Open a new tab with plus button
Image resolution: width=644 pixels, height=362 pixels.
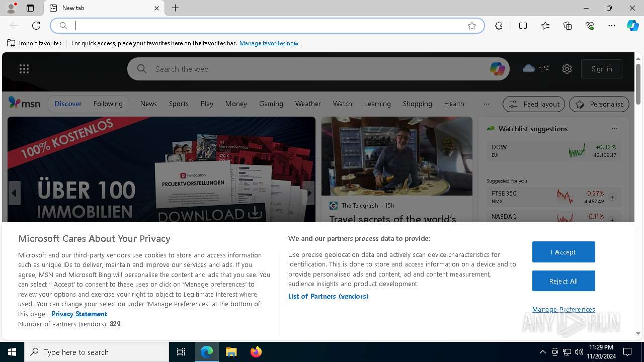[x=175, y=8]
